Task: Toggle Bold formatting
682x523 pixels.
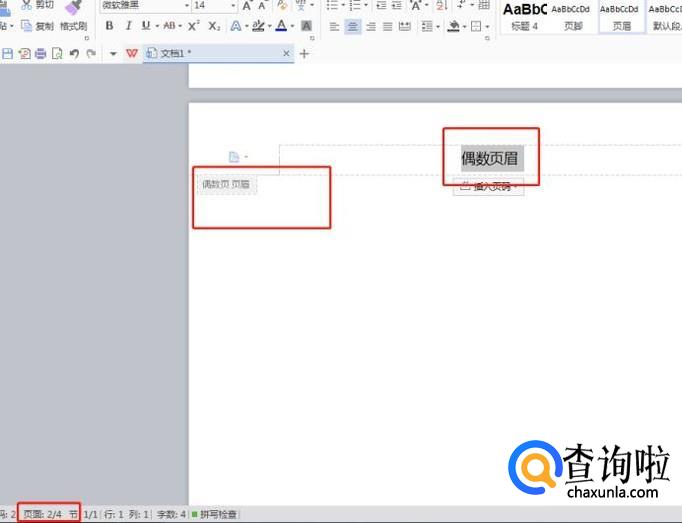Action: click(109, 26)
